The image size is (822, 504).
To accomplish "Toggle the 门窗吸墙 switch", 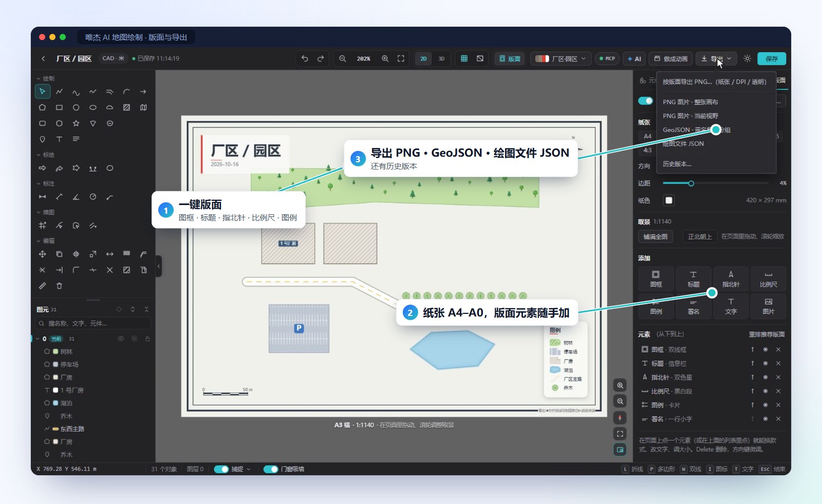I will point(271,469).
